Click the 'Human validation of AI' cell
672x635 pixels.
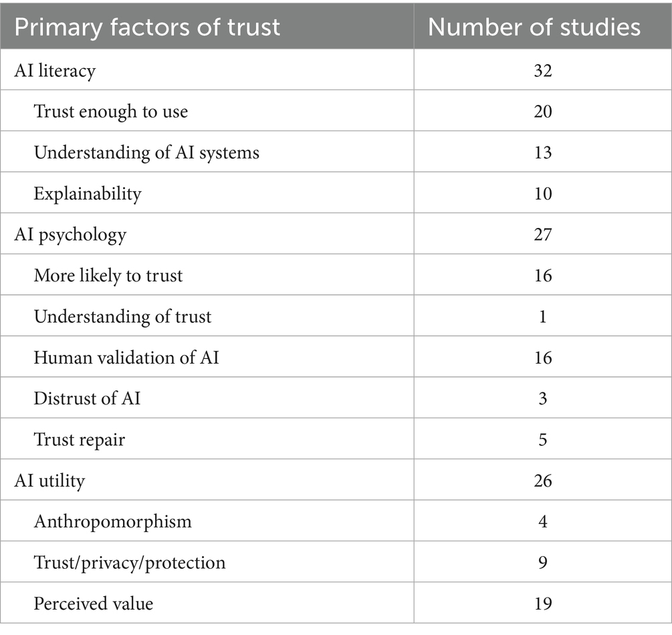126,358
